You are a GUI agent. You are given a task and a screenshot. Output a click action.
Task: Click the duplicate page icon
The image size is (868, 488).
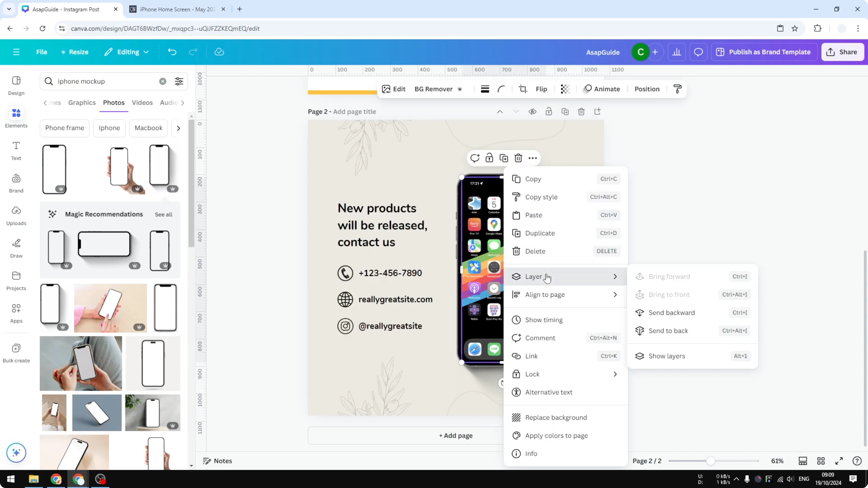(565, 111)
